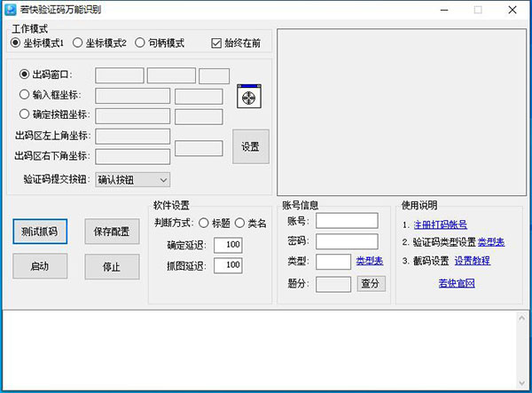Open 类型表 link beside the 类型 field

[370, 261]
